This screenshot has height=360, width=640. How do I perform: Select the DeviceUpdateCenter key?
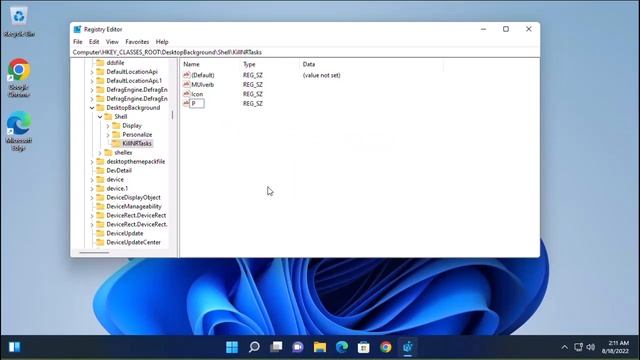pyautogui.click(x=133, y=242)
